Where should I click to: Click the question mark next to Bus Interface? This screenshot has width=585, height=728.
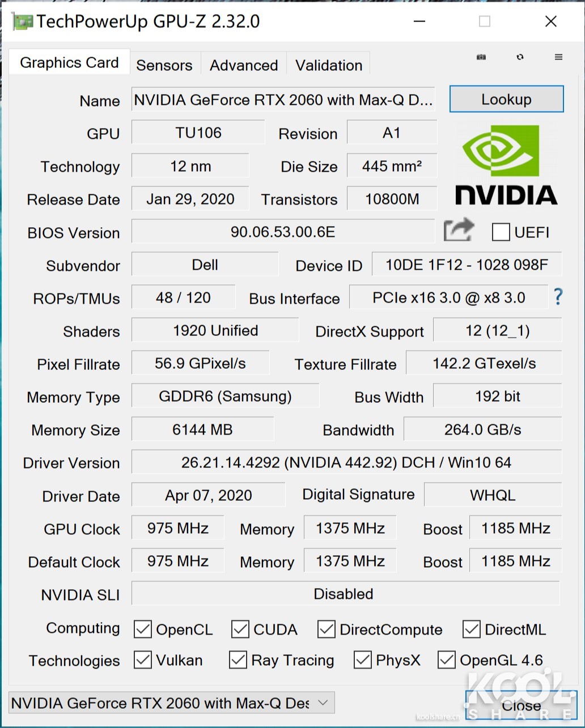click(x=557, y=297)
